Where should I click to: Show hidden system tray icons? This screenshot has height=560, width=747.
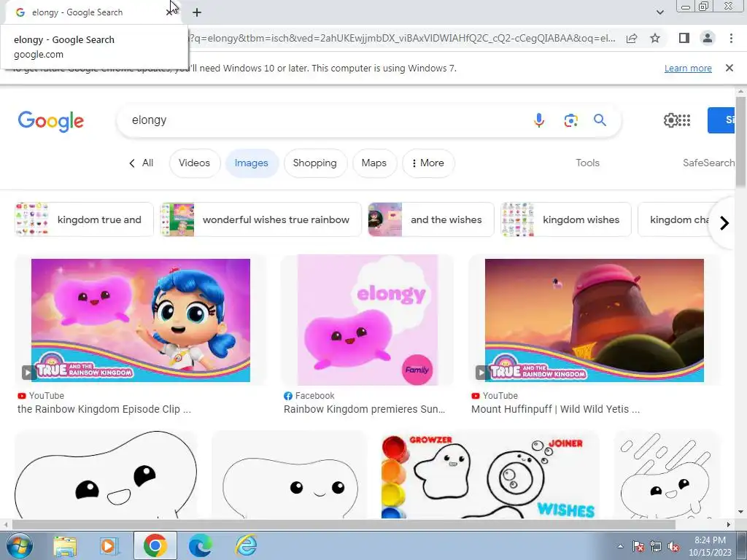coord(620,546)
